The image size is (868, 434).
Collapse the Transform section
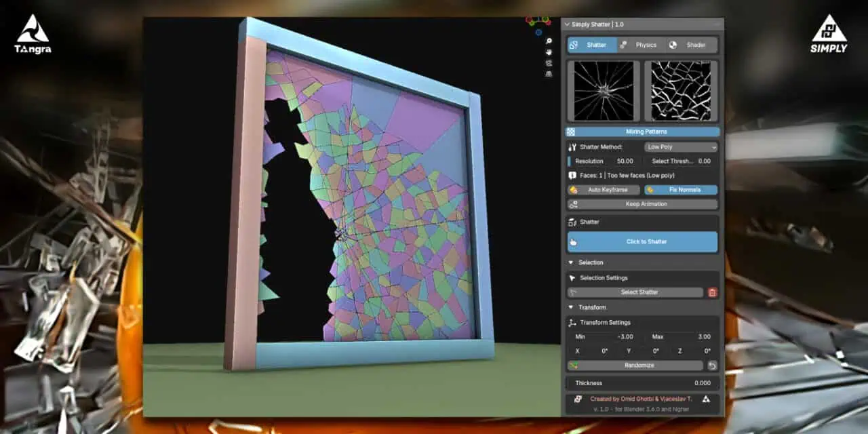[571, 307]
